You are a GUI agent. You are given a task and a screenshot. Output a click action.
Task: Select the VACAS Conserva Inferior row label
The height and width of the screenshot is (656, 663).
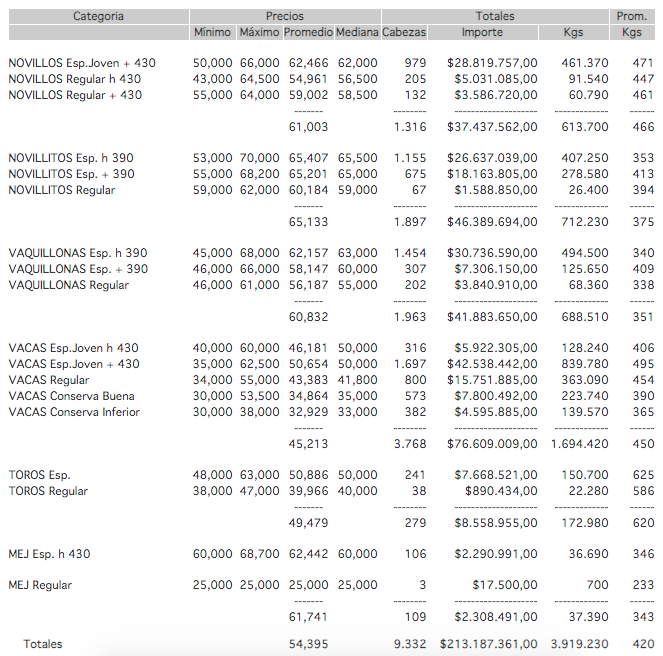tap(74, 412)
